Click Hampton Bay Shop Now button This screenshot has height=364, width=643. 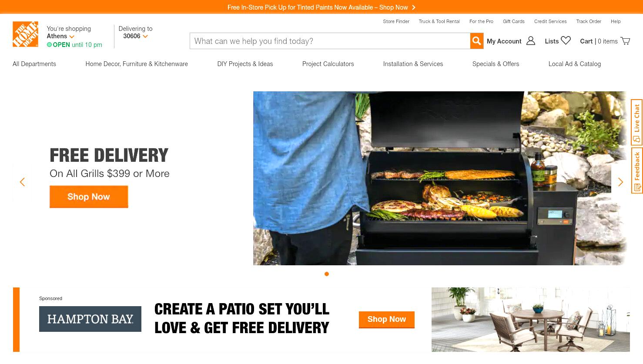tap(386, 320)
